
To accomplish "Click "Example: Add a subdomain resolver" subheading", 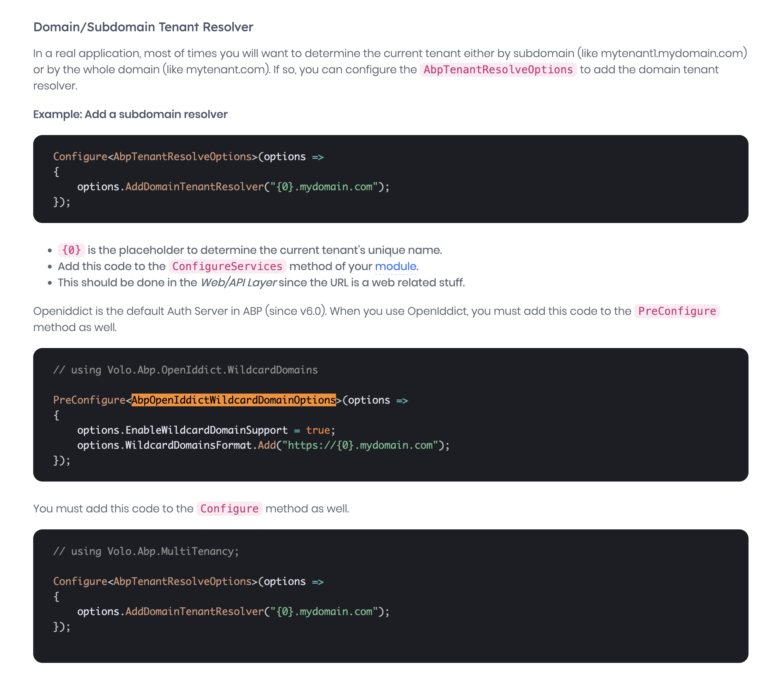I will tap(130, 114).
